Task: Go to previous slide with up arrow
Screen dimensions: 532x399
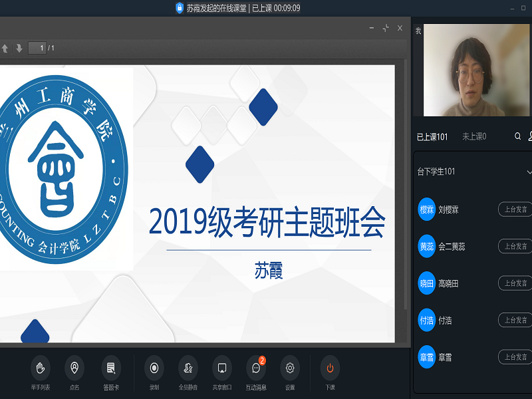Action: point(5,48)
